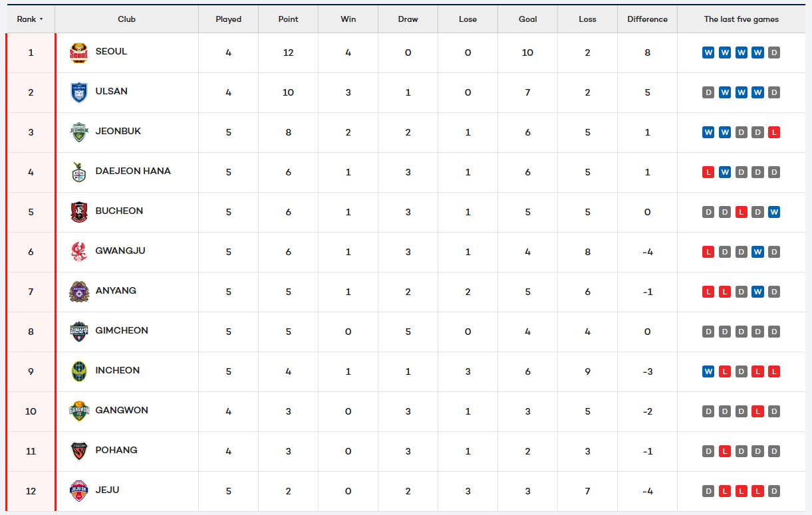Click the Bucheon club crest

pyautogui.click(x=79, y=212)
